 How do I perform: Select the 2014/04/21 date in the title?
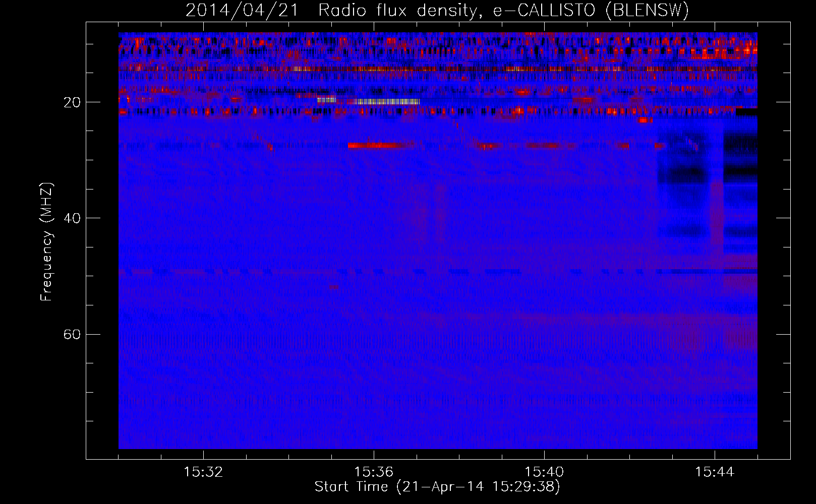243,11
